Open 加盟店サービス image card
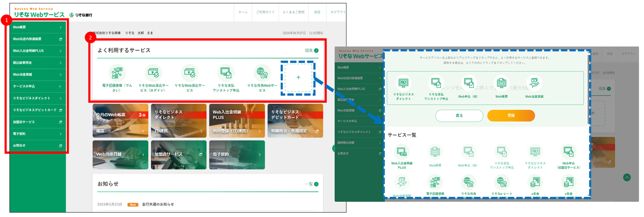The image size is (644, 217). click(x=179, y=155)
